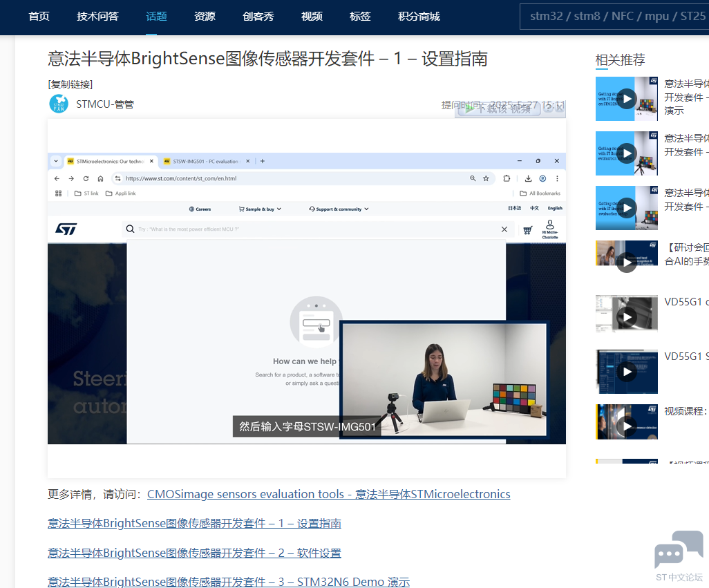
Task: Click the download arrow icon in video's browser
Action: tap(528, 178)
